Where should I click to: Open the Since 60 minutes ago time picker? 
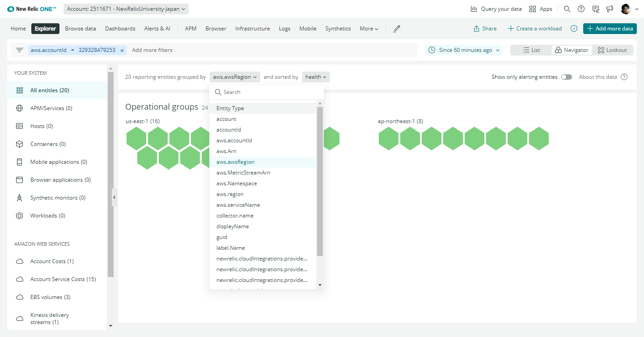(x=464, y=50)
